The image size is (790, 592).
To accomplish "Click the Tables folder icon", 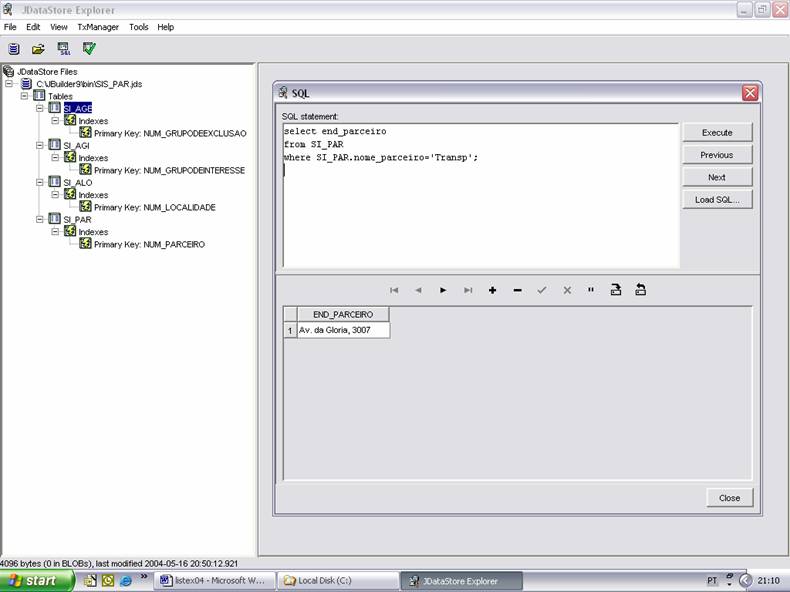I will point(39,95).
